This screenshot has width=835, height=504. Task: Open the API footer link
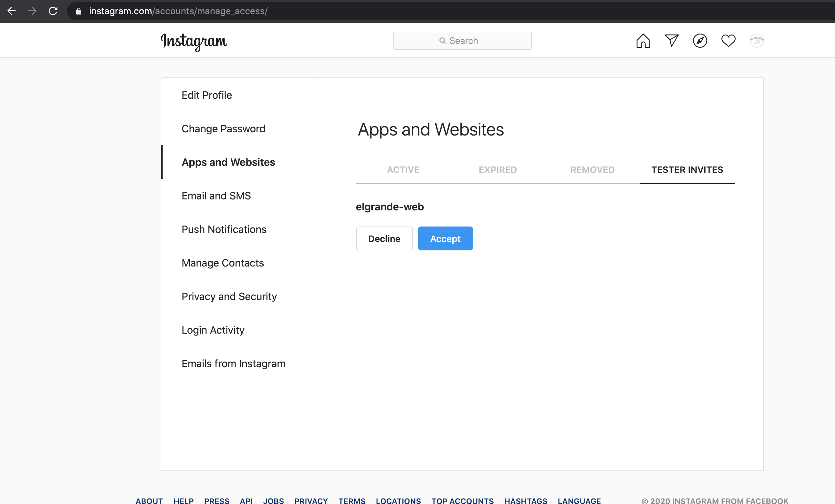[246, 501]
